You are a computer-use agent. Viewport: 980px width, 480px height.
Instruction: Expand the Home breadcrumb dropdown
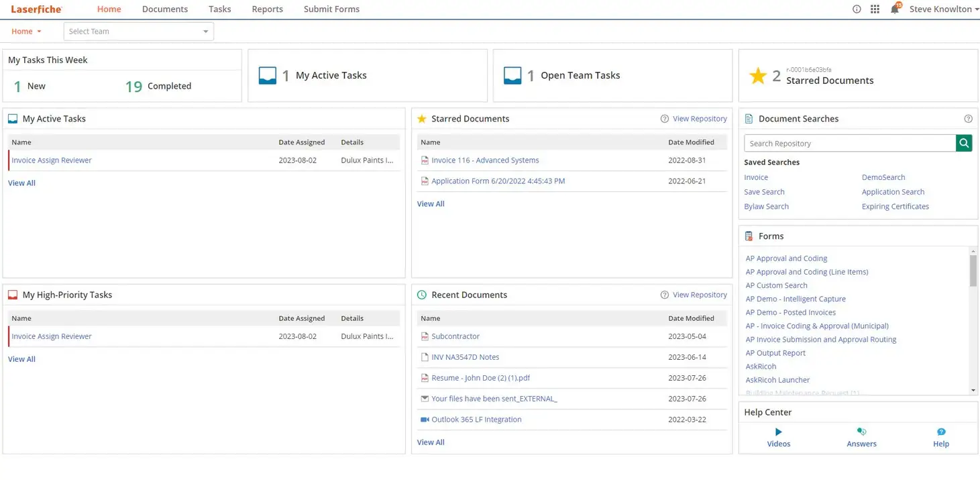(x=26, y=32)
